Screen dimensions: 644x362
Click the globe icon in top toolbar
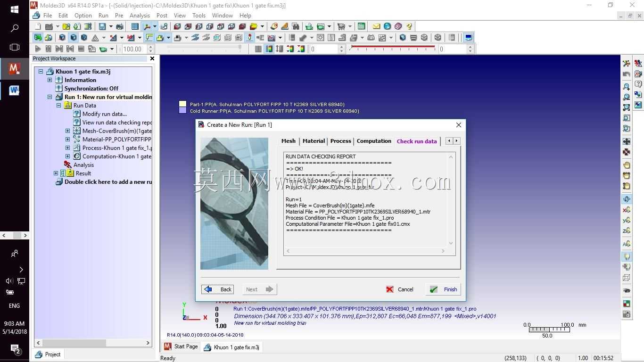click(x=387, y=26)
